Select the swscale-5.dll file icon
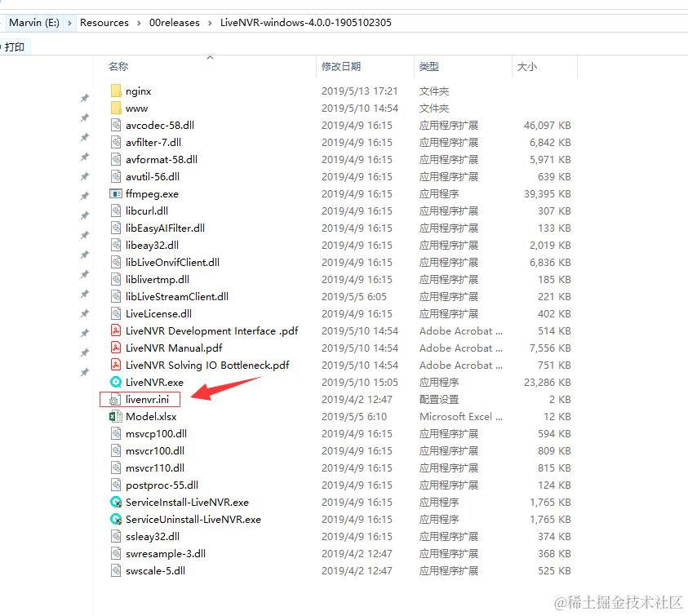The image size is (688, 616). click(x=116, y=570)
